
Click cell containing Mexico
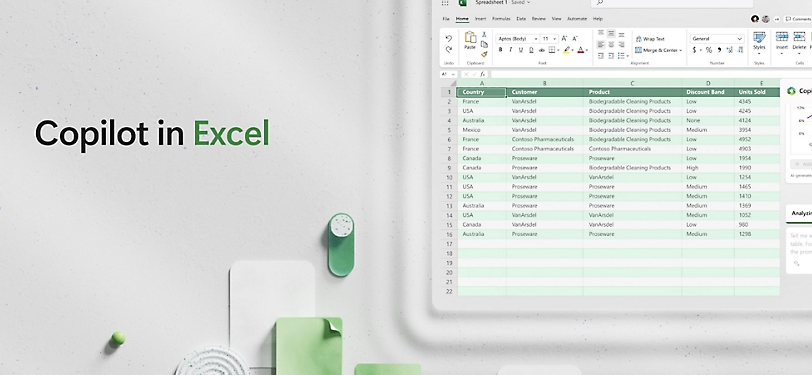coord(482,130)
